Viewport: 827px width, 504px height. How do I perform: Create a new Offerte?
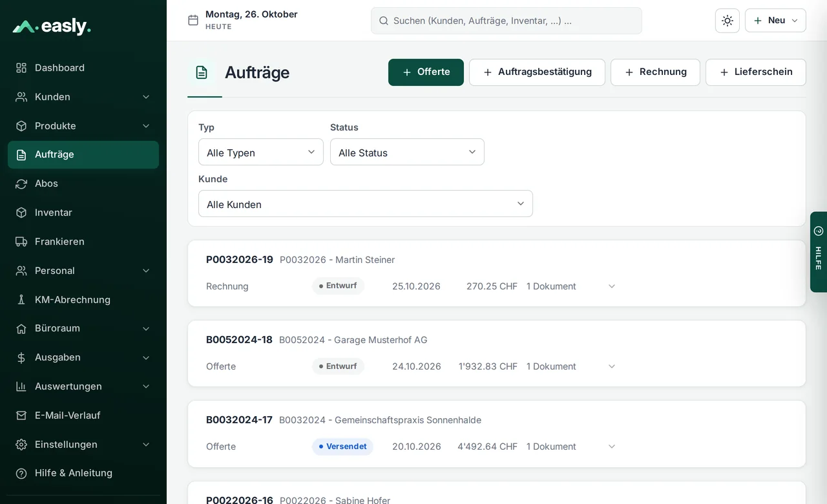coord(426,72)
